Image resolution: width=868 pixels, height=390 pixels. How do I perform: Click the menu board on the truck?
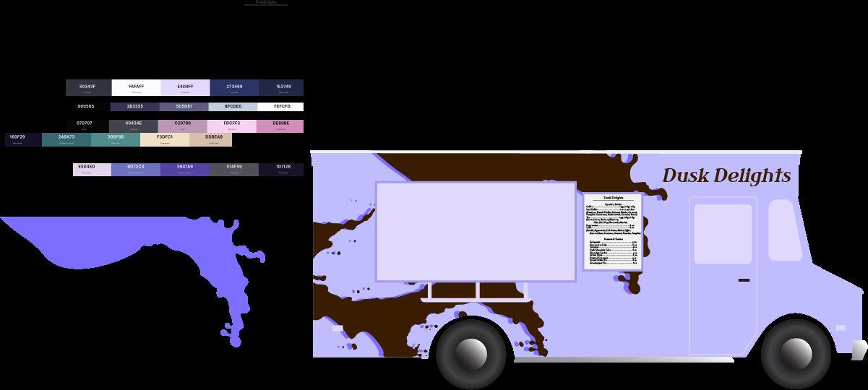click(613, 231)
